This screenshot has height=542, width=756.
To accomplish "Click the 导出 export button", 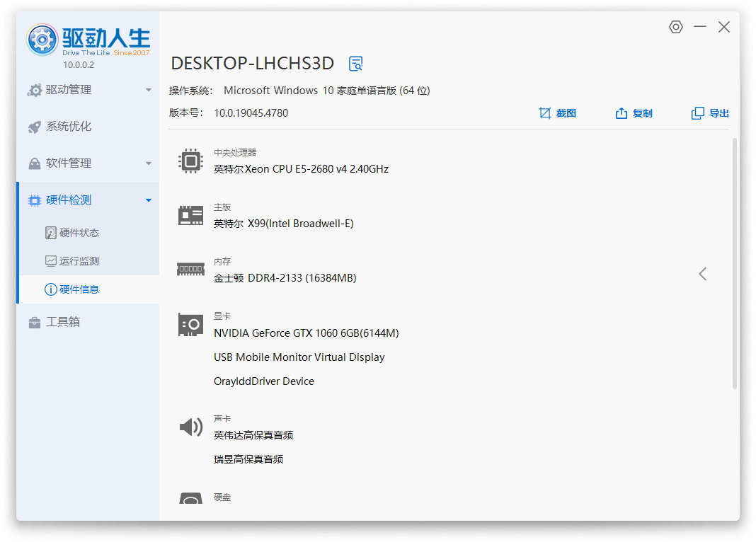I will (x=710, y=113).
